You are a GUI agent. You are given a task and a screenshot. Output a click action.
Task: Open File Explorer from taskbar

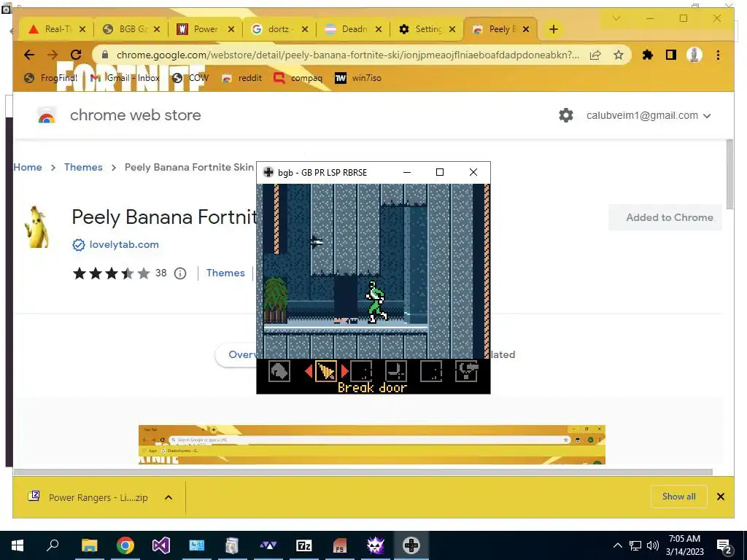pyautogui.click(x=89, y=545)
